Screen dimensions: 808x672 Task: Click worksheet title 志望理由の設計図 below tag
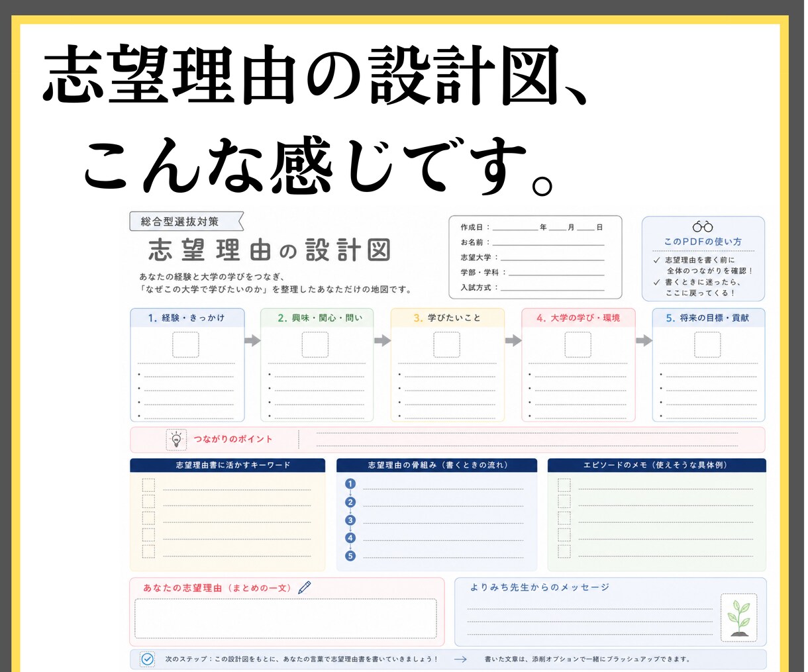pos(269,250)
